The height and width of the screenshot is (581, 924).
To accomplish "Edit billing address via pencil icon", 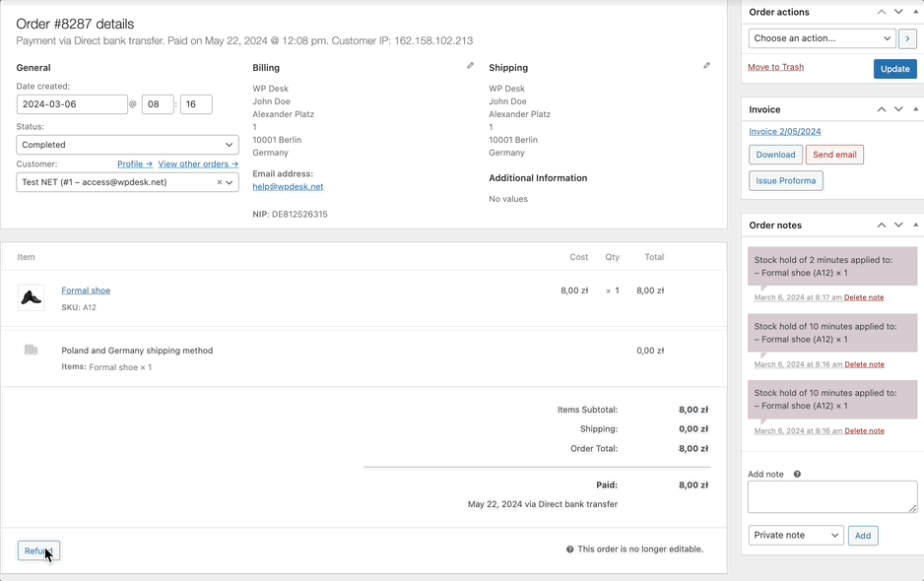I will click(x=470, y=66).
